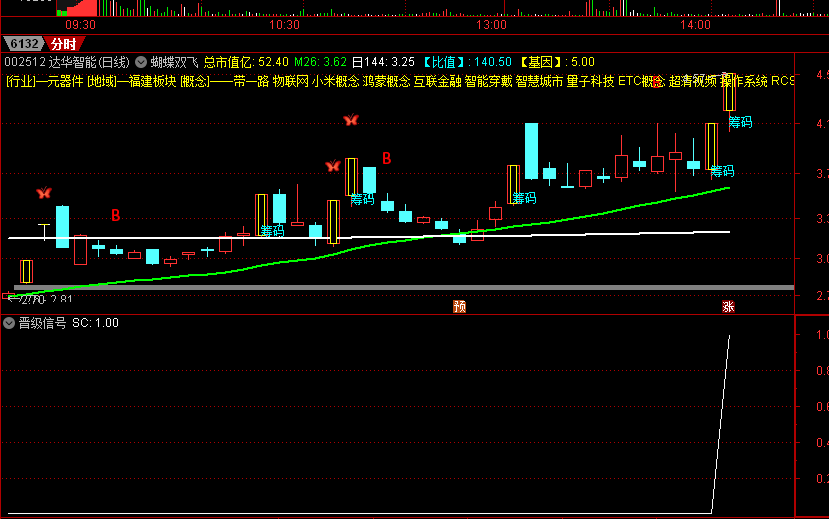Screen dimensions: 829x519
Task: Click the 预 marker on the bottom axis
Action: 459,307
